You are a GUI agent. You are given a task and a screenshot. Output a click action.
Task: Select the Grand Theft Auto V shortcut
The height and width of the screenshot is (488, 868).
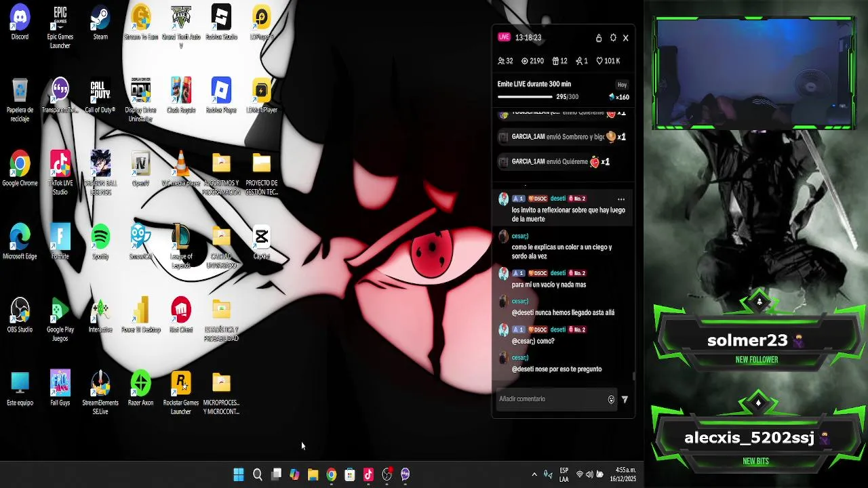point(181,27)
